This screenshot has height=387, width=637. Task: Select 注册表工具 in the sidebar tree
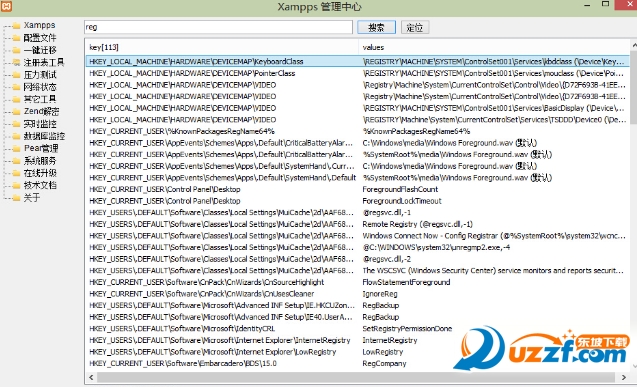pos(44,62)
